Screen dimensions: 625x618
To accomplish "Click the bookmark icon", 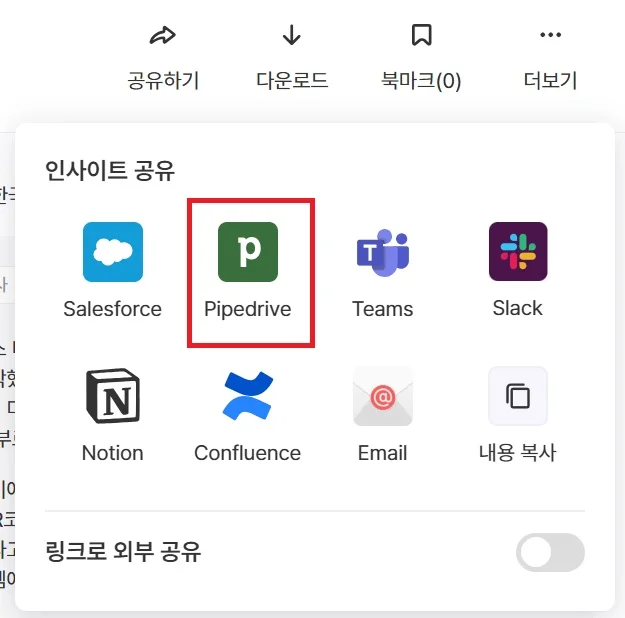I will (421, 35).
